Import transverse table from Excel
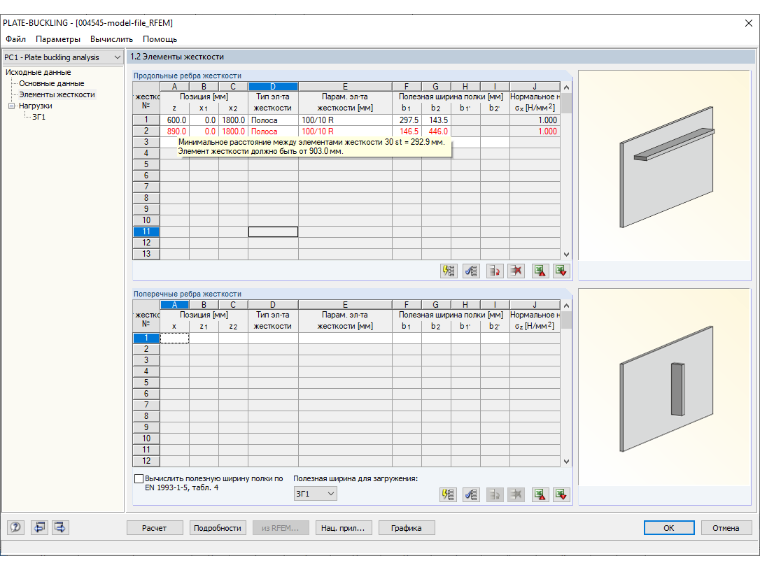Image resolution: width=760 pixels, height=570 pixels. (x=561, y=494)
